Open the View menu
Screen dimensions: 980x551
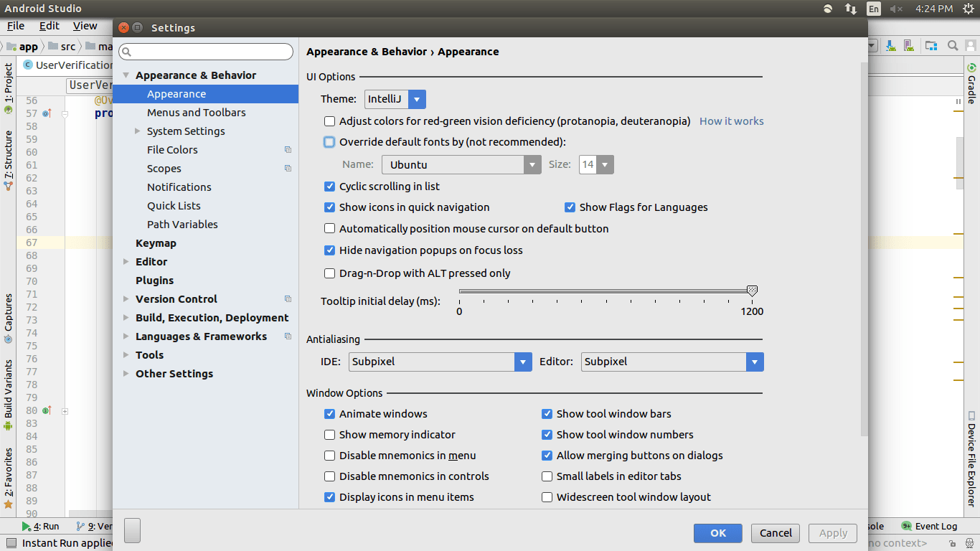[85, 26]
